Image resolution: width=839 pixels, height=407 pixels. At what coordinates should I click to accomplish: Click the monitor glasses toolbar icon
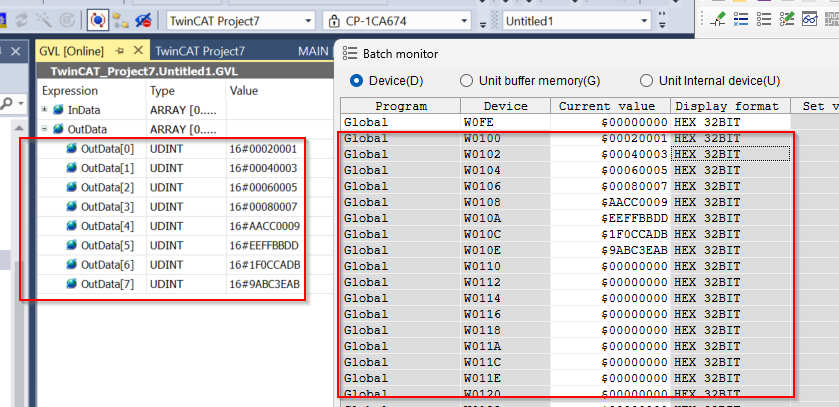point(810,20)
